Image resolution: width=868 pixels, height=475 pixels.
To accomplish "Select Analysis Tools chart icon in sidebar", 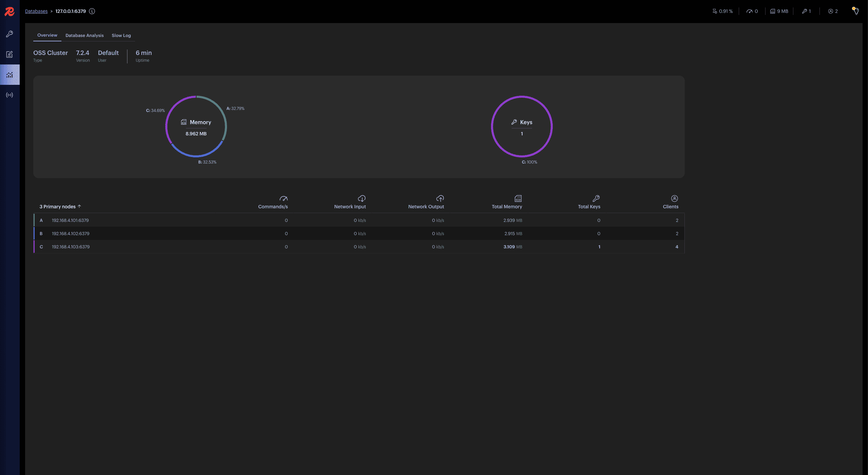I will click(10, 75).
